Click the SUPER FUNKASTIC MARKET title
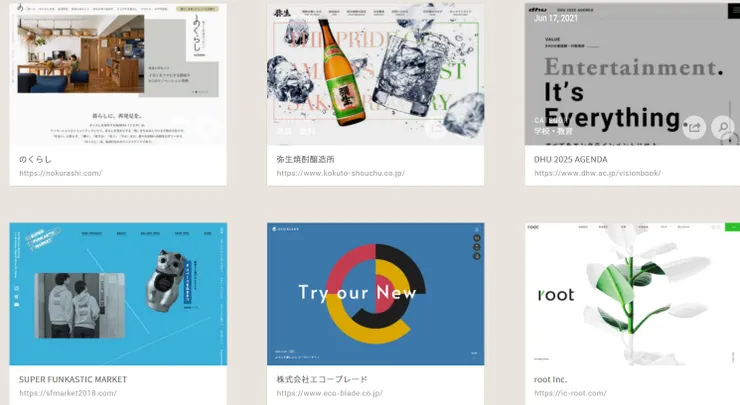This screenshot has height=405, width=740. point(73,380)
